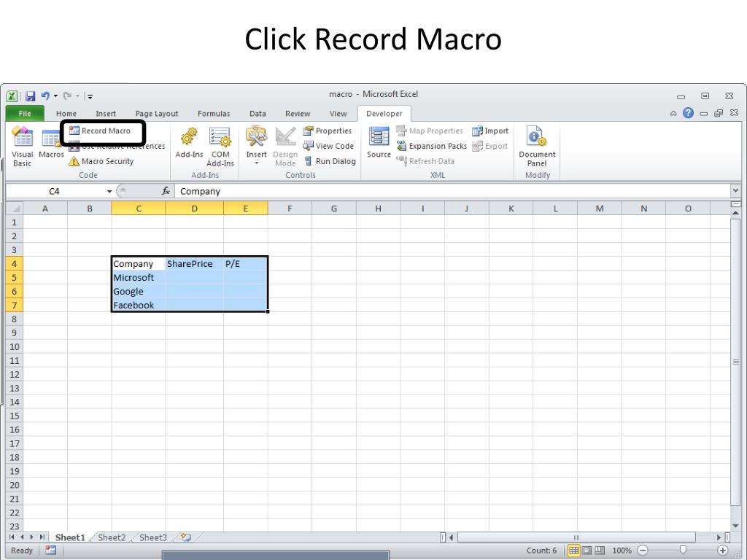Click the Save icon in Quick Access

coord(30,96)
